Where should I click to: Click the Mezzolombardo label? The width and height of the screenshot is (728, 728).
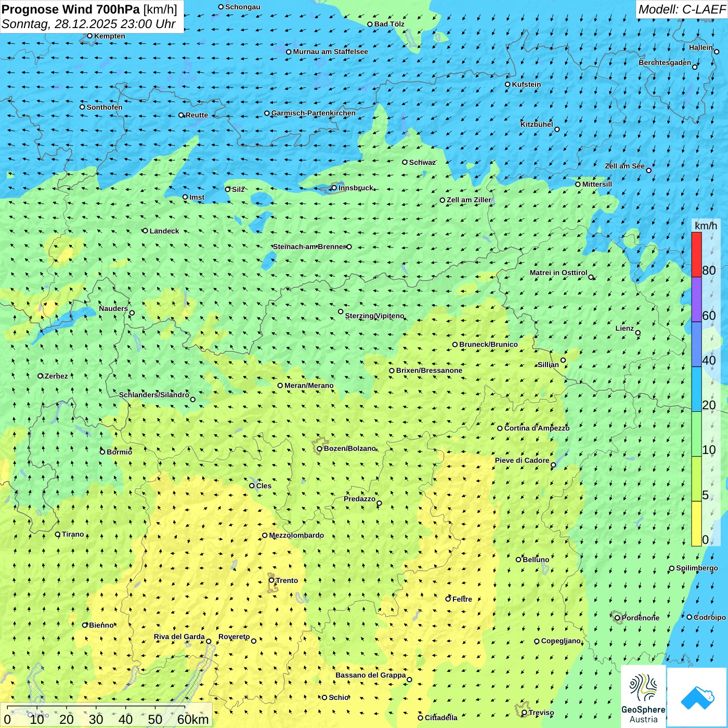tap(296, 535)
